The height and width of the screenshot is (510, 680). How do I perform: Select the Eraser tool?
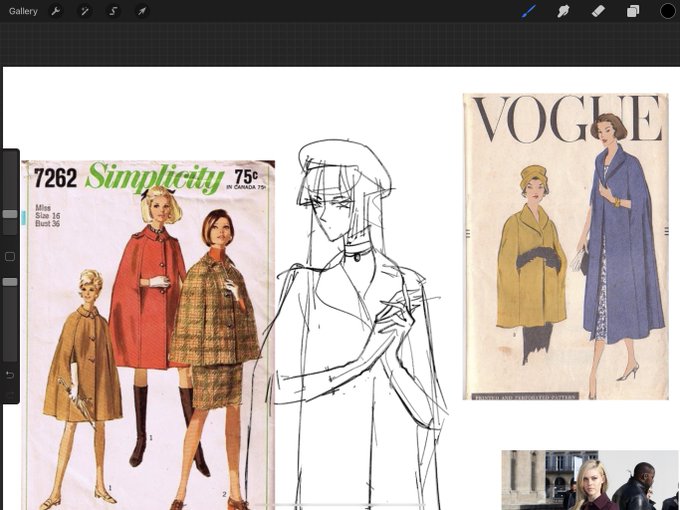pos(598,11)
